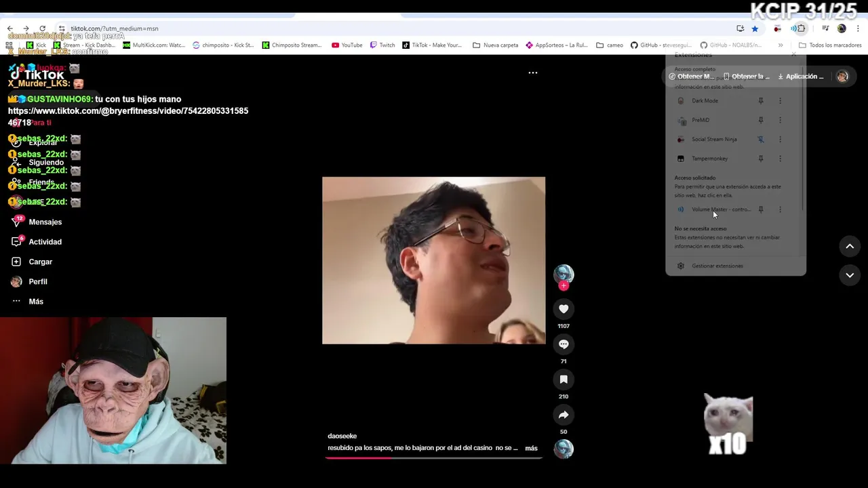Open the Twitch bookmark

click(382, 45)
